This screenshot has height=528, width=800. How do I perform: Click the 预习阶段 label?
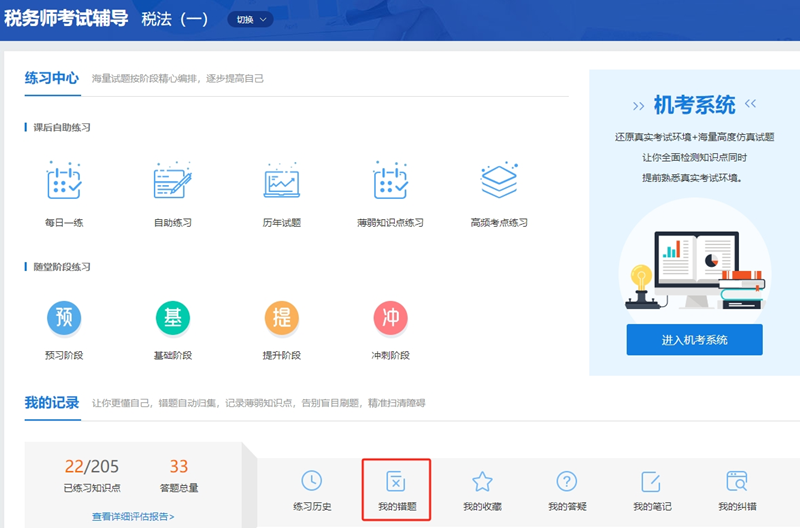pos(64,355)
